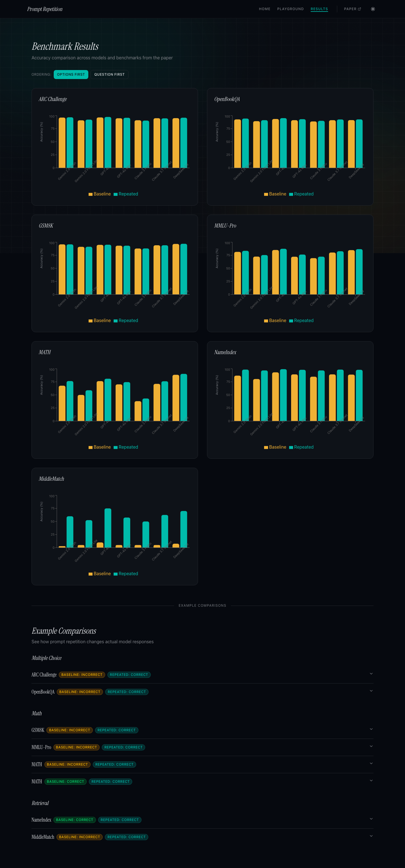Click Baseline legend swatch in GSM8K chart
The height and width of the screenshot is (868, 405).
pyautogui.click(x=91, y=321)
